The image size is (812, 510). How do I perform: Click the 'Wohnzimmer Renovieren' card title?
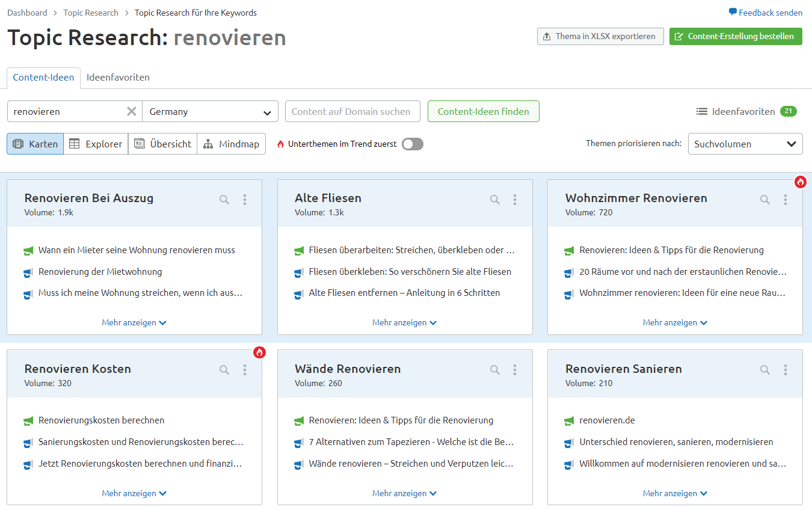click(x=636, y=198)
